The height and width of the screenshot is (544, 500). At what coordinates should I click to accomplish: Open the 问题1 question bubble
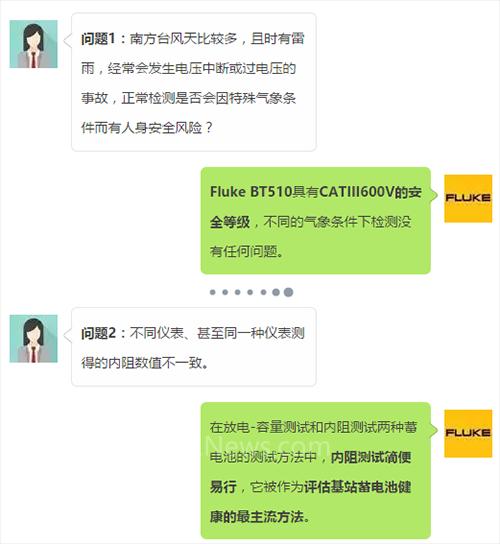pyautogui.click(x=194, y=82)
